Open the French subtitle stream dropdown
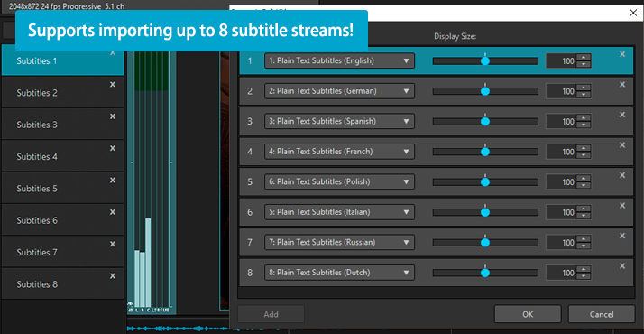Viewport: 644px width, 334px height. (339, 152)
